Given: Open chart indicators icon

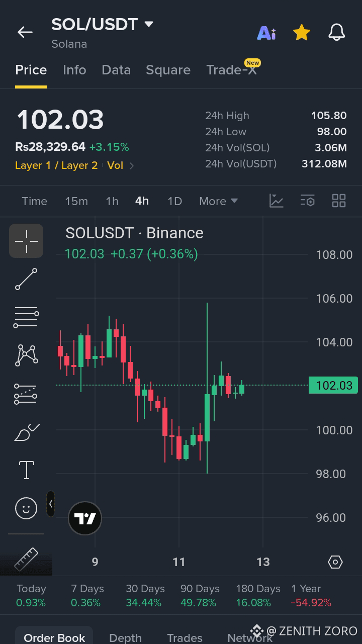Looking at the screenshot, I should point(277,201).
